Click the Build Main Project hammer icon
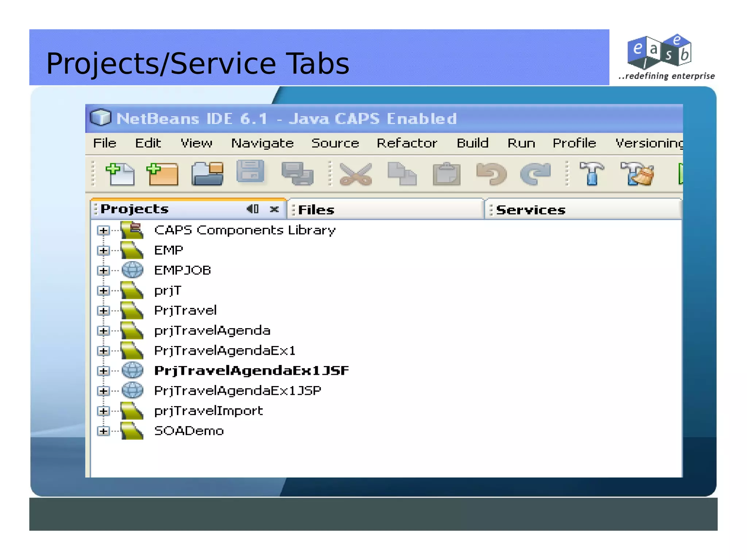Viewport: 747px width, 560px height. pyautogui.click(x=592, y=174)
